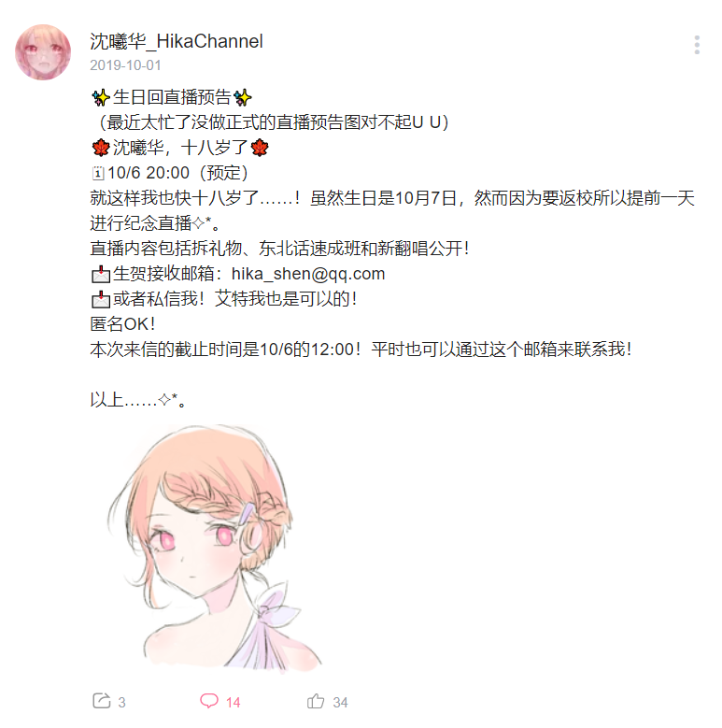The height and width of the screenshot is (728, 722).
Task: Click the calendar emoji beside 10/6 20:00
Action: (98, 173)
